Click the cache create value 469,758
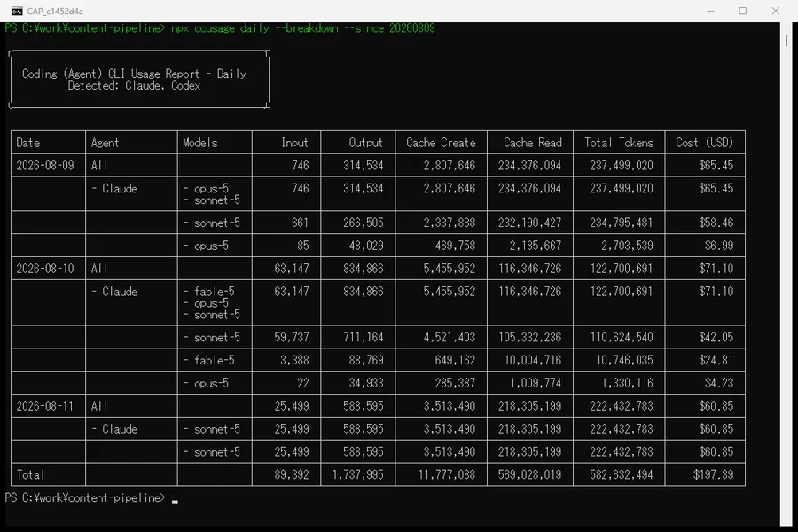798x532 pixels. tap(455, 246)
